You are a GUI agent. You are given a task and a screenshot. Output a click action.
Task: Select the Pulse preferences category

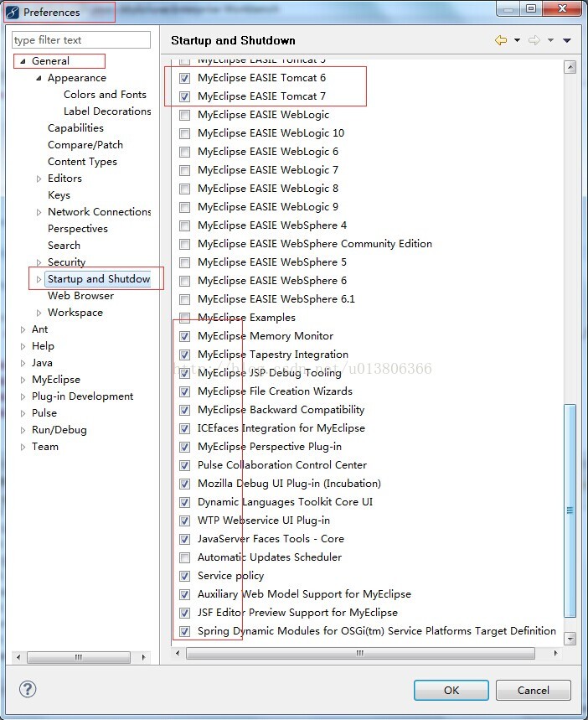(x=44, y=413)
